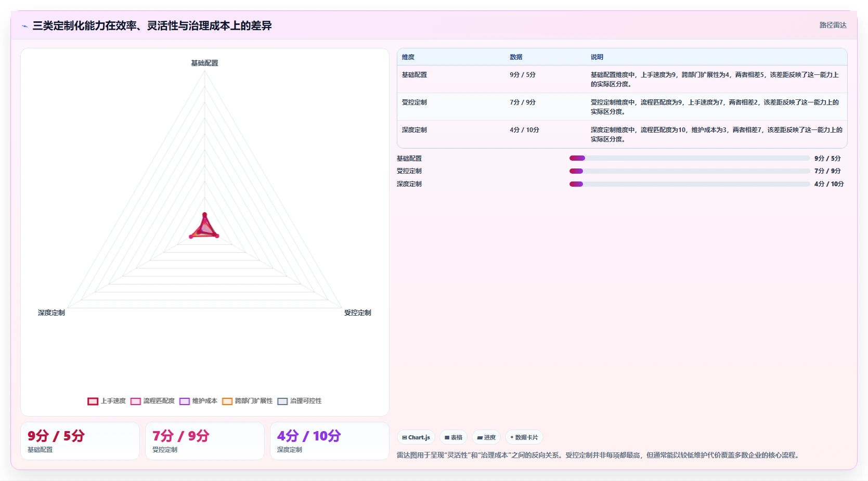Toggle the 流程匹配度 legend swatch
This screenshot has width=868, height=481.
coord(135,401)
